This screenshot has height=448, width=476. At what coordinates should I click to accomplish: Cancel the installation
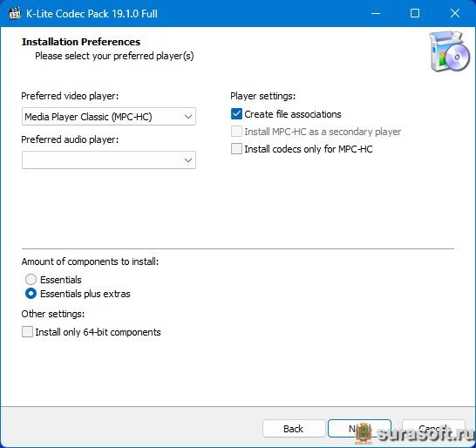(x=433, y=429)
